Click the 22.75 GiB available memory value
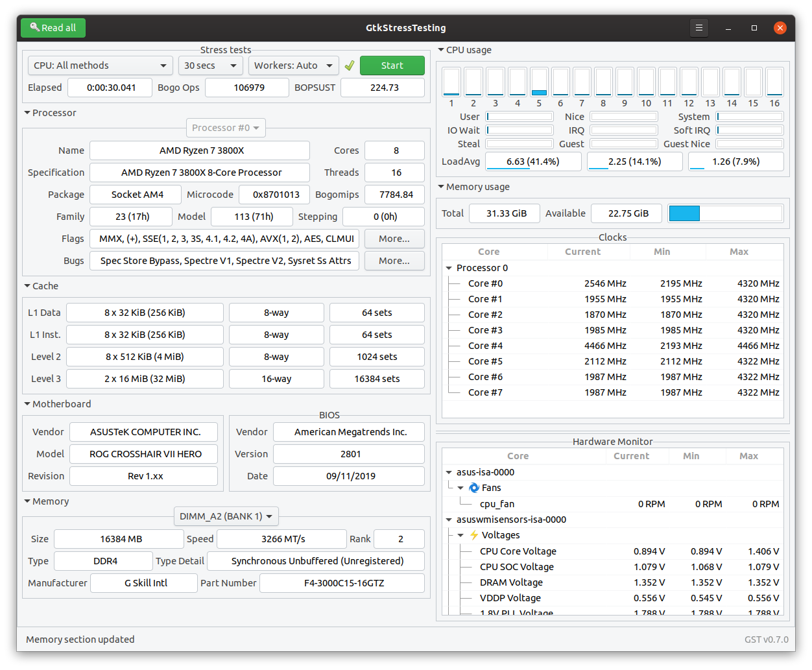 click(627, 213)
